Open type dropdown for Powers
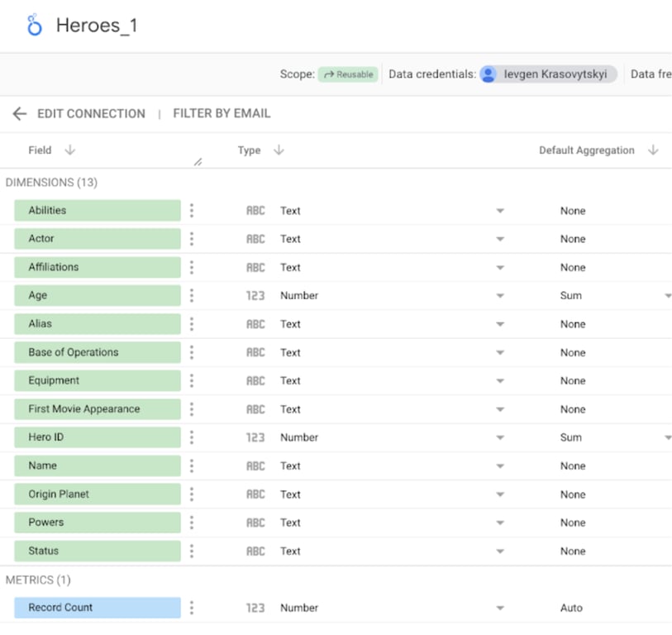The image size is (672, 635). pos(500,523)
